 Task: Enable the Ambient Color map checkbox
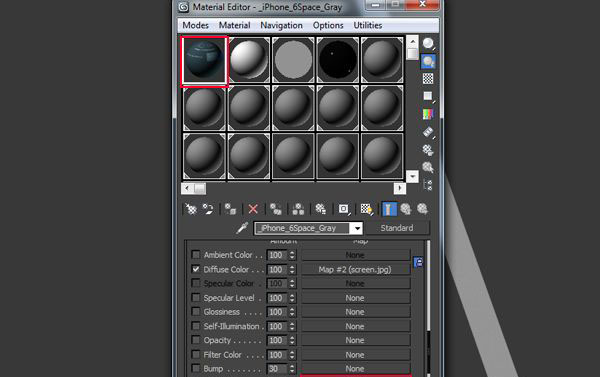coord(196,255)
